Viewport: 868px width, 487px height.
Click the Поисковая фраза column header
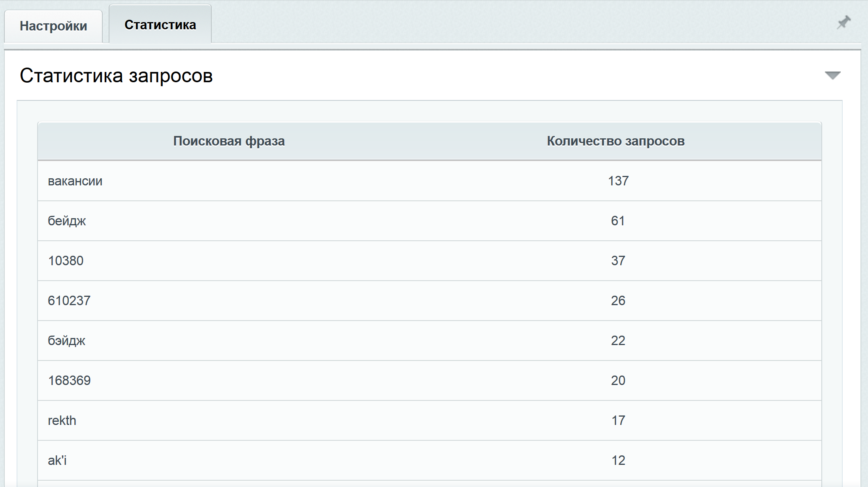[229, 141]
